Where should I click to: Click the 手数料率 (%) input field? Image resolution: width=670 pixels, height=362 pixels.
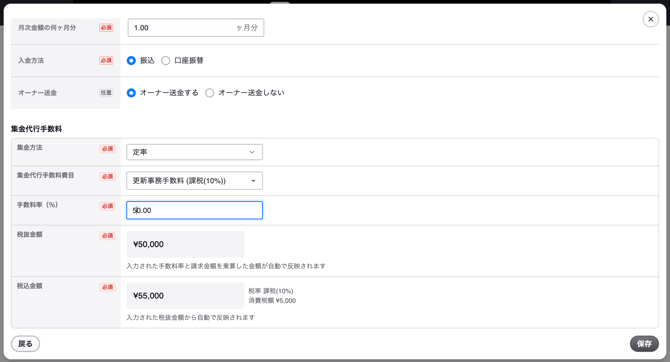(x=194, y=210)
